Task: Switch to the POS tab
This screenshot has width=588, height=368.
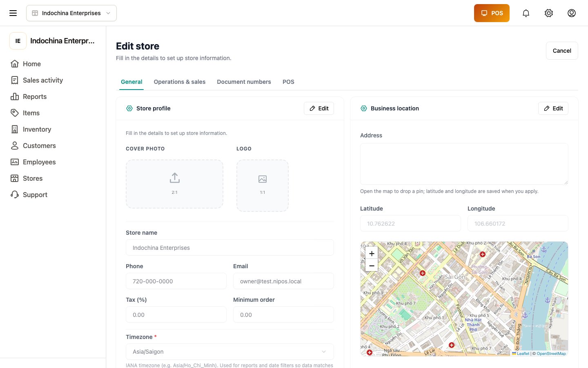Action: (288, 82)
